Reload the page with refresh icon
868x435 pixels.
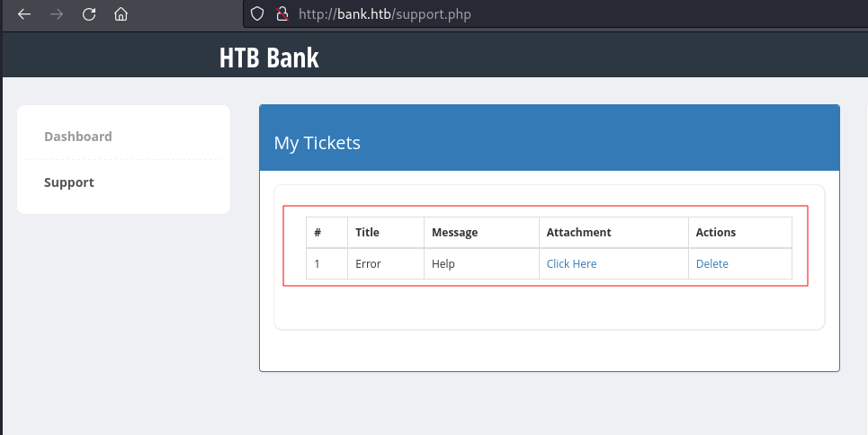tap(88, 14)
